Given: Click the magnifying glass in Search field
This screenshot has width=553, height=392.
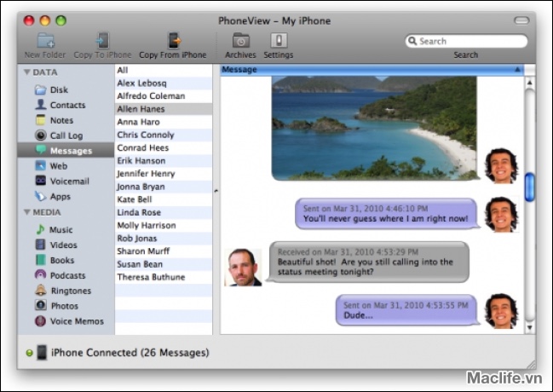Looking at the screenshot, I should pyautogui.click(x=412, y=41).
